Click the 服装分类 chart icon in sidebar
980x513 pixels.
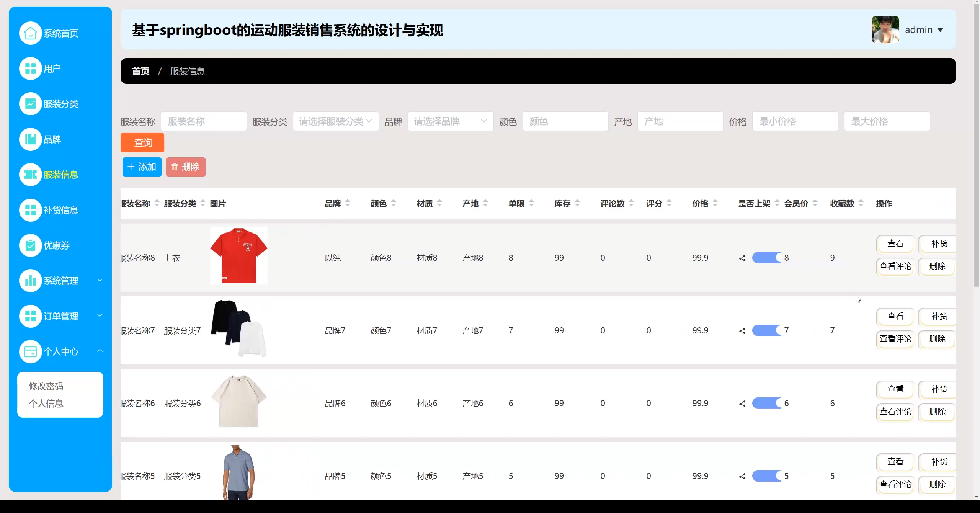[x=30, y=104]
